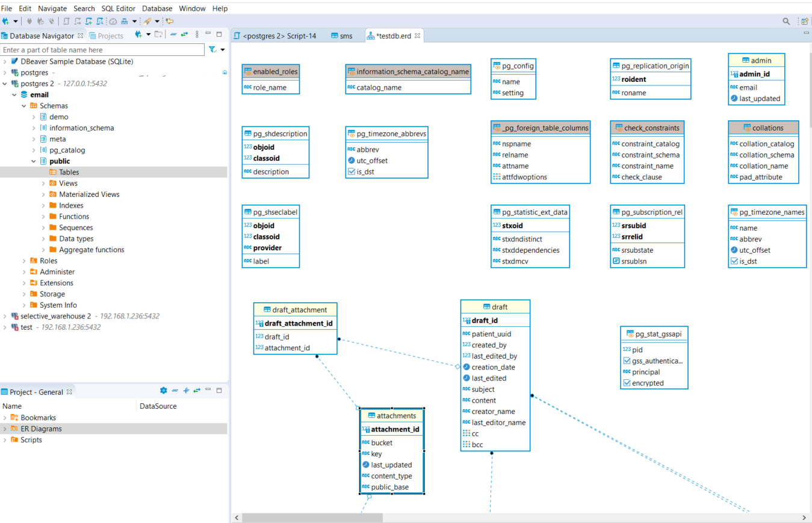812x523 pixels.
Task: Click the filter icon beside the table search
Action: (212, 50)
